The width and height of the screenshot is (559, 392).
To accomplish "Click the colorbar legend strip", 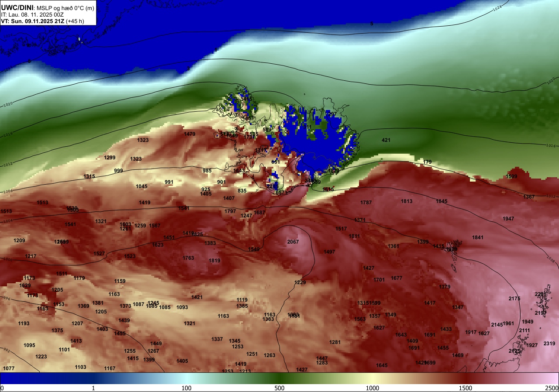I will point(279,378).
